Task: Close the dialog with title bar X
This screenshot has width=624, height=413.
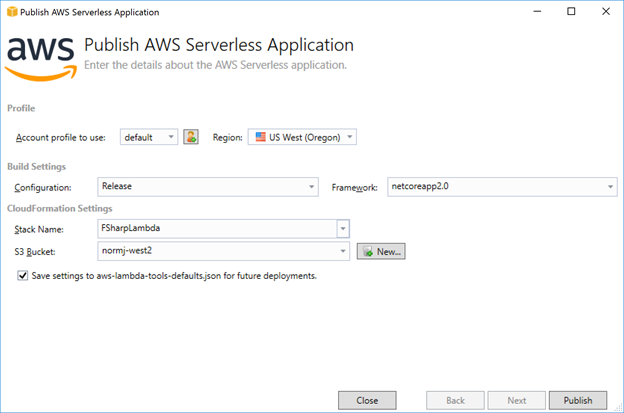Action: click(x=606, y=12)
